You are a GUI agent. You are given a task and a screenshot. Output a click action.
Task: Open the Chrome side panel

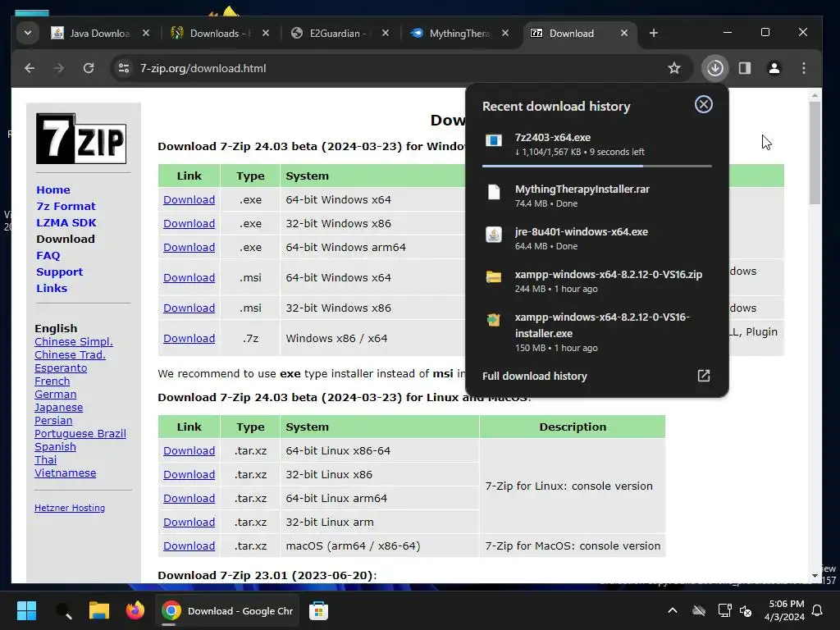coord(745,68)
